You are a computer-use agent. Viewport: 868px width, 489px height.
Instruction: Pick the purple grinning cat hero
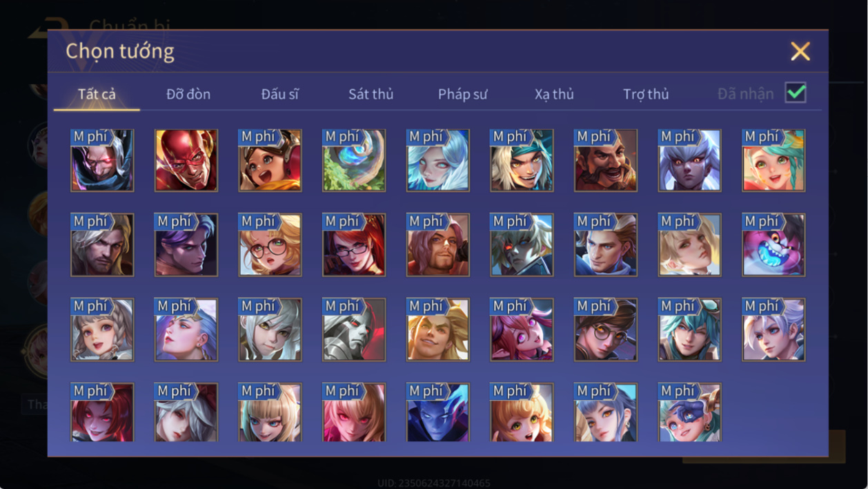(773, 245)
